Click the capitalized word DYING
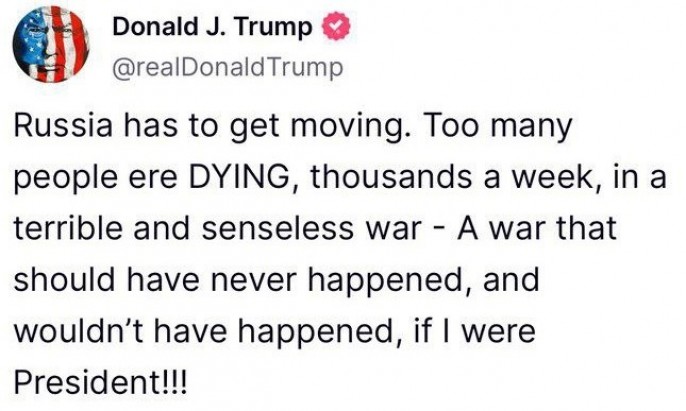686x411 pixels. tap(238, 178)
